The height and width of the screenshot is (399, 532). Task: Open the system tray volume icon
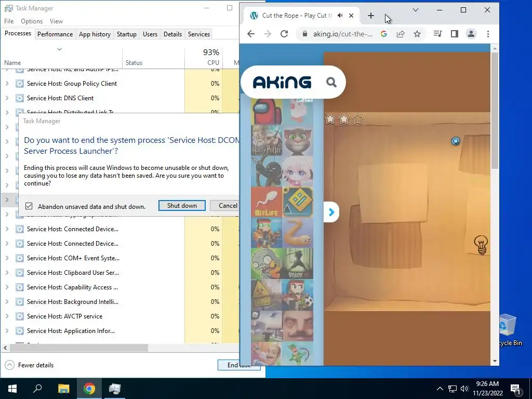pos(464,389)
